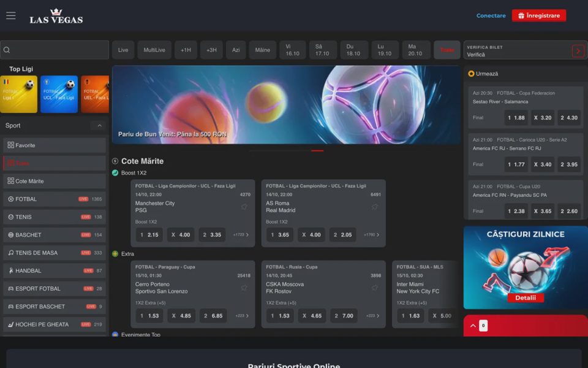Viewport: 588px width, 368px height.
Task: Expand +1723 markets for Manchester City match
Action: (241, 235)
